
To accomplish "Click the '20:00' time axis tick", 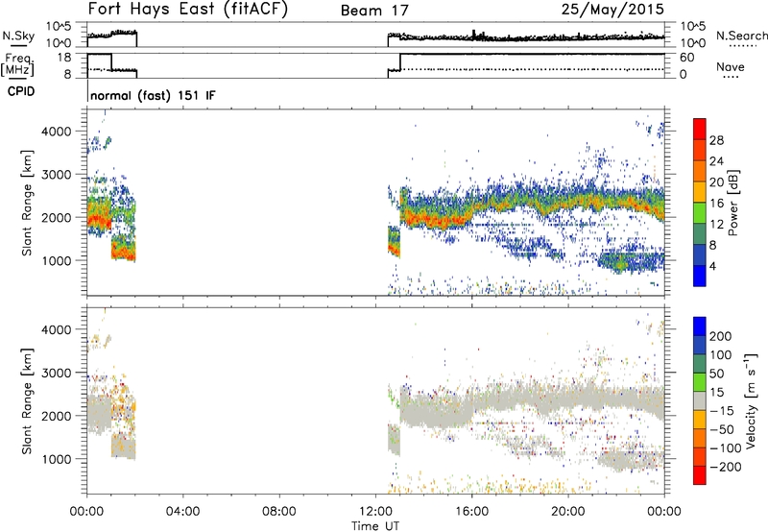I will click(x=567, y=512).
